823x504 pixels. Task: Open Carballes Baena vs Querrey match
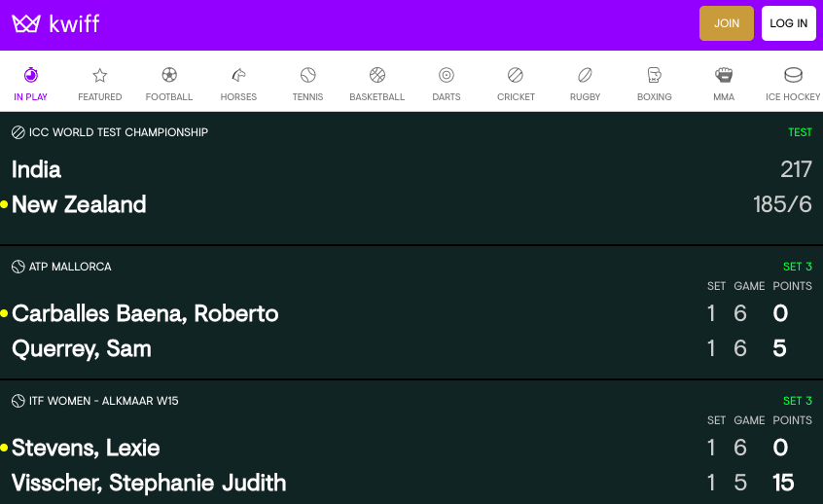pyautogui.click(x=411, y=331)
